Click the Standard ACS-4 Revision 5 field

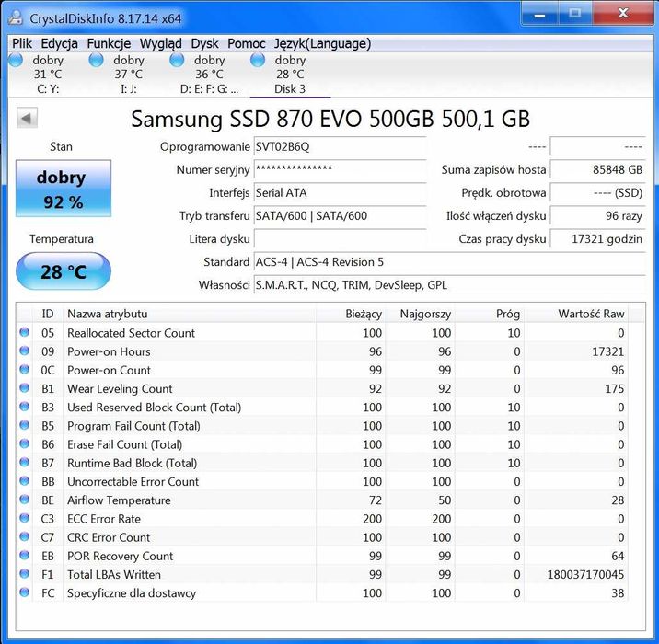[450, 262]
